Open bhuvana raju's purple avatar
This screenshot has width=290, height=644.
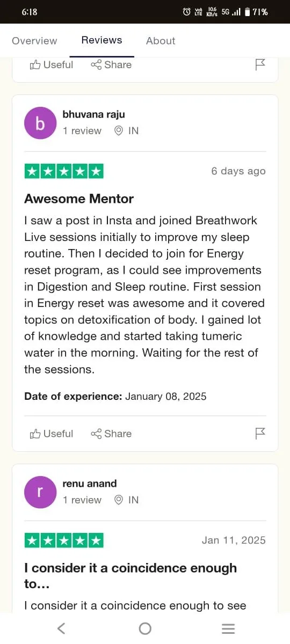40,123
